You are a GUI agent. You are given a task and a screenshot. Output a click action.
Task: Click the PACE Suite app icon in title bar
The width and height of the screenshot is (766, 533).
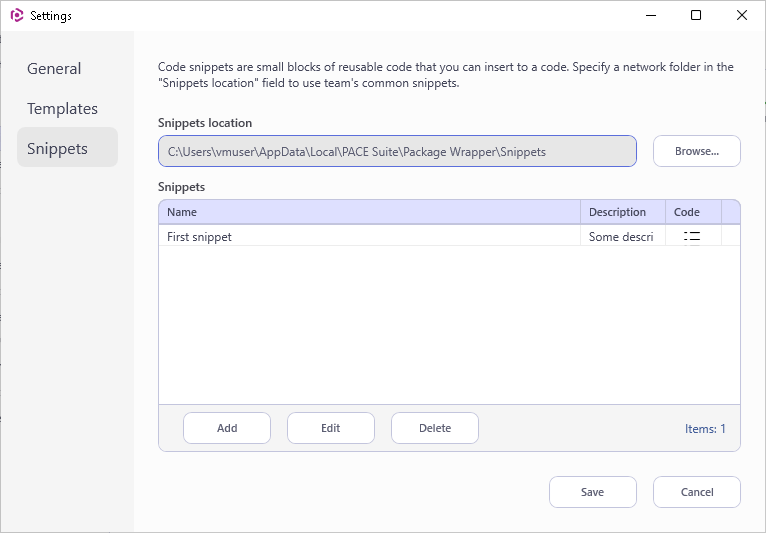coord(17,16)
